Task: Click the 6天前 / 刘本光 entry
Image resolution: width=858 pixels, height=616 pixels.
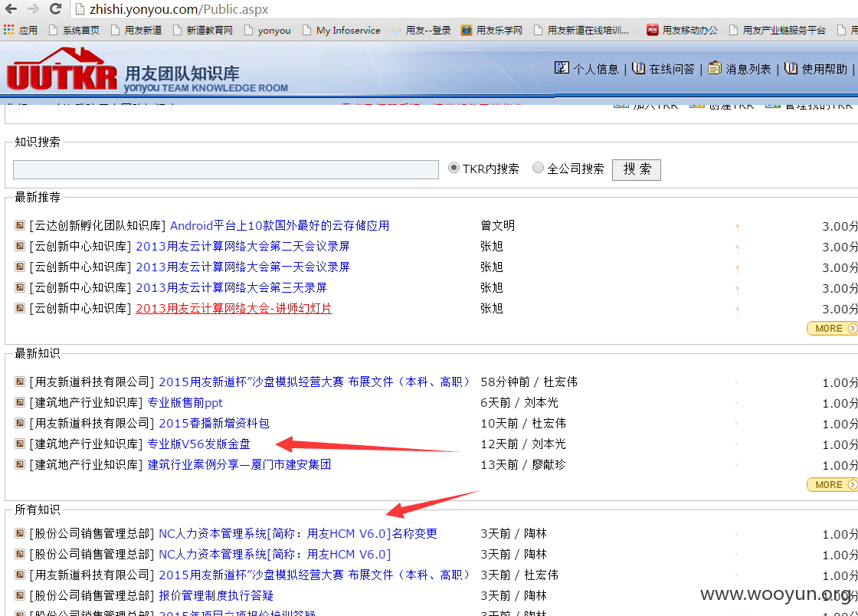Action: tap(519, 403)
